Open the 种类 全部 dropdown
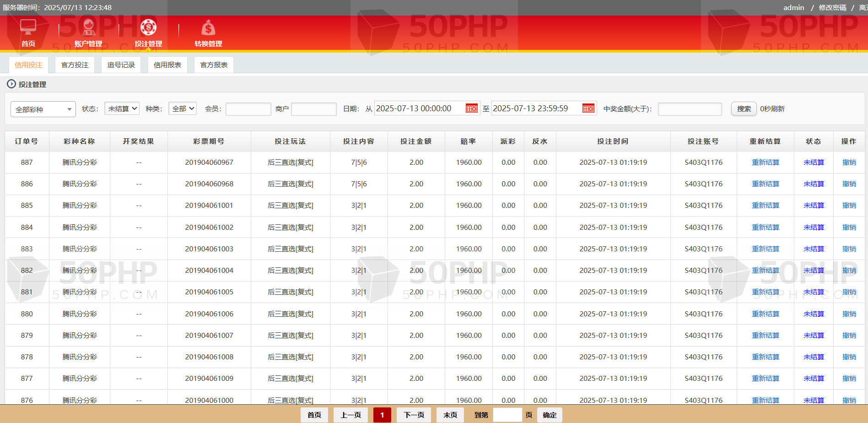 pos(182,108)
